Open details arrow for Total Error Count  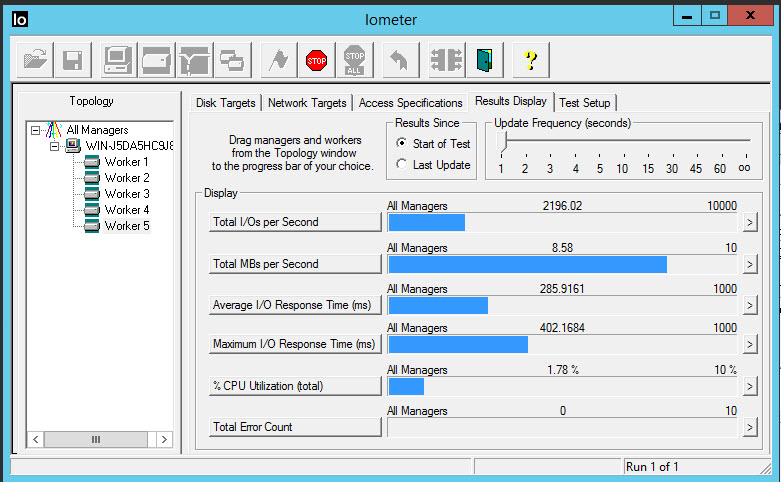pos(750,427)
